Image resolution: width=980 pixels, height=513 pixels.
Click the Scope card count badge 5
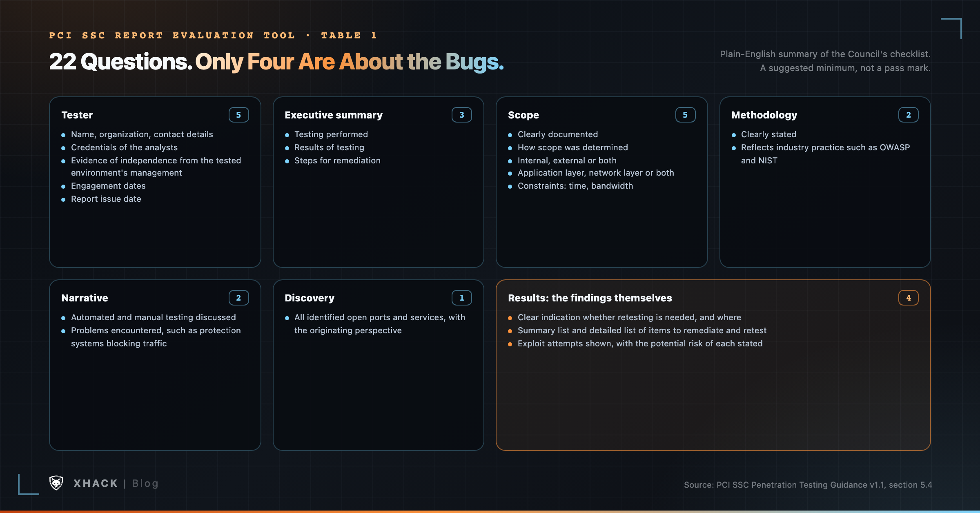[x=685, y=115]
